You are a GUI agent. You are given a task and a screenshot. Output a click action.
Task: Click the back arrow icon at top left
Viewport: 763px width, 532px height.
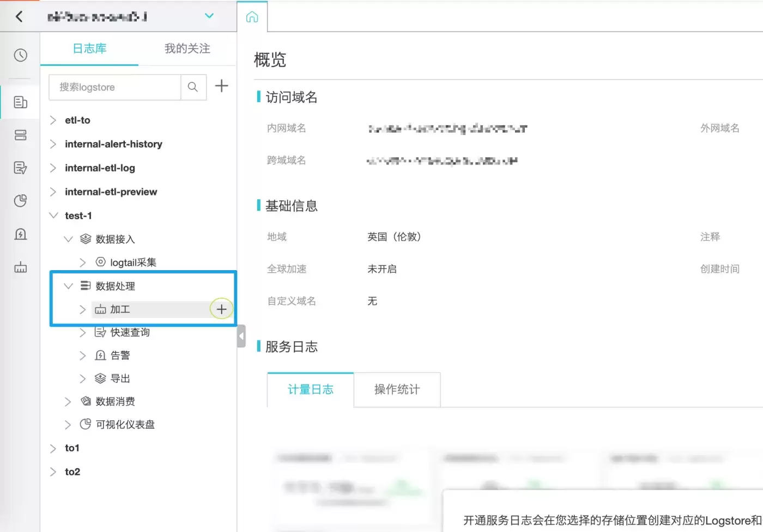tap(20, 16)
